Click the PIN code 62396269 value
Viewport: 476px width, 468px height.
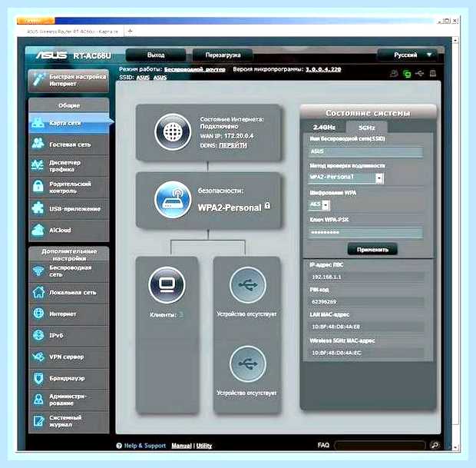(x=324, y=302)
